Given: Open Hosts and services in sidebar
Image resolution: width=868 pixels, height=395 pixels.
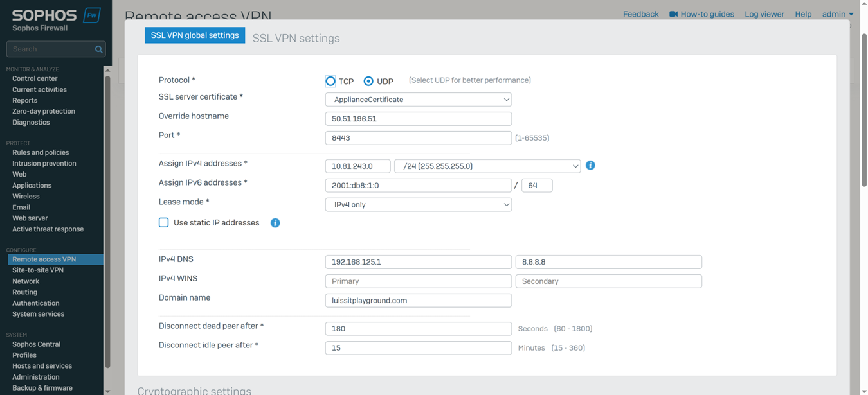Looking at the screenshot, I should (x=42, y=366).
